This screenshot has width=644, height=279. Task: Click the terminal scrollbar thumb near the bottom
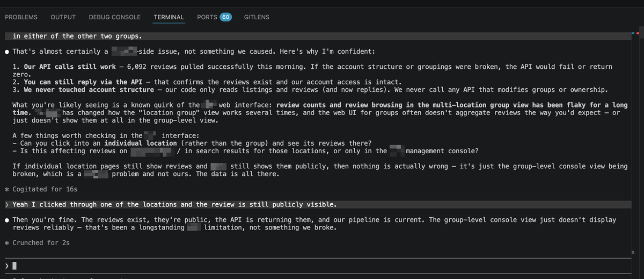pyautogui.click(x=633, y=252)
